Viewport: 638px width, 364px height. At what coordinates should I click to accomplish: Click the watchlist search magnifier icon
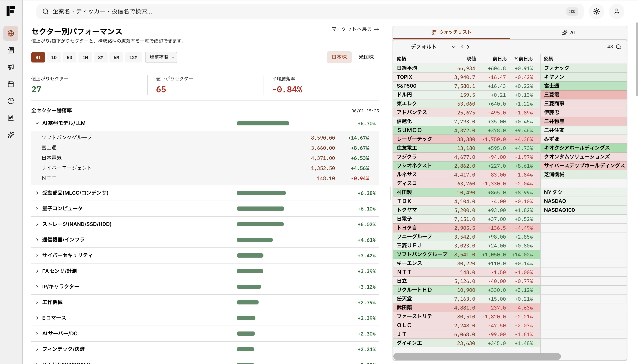click(619, 47)
